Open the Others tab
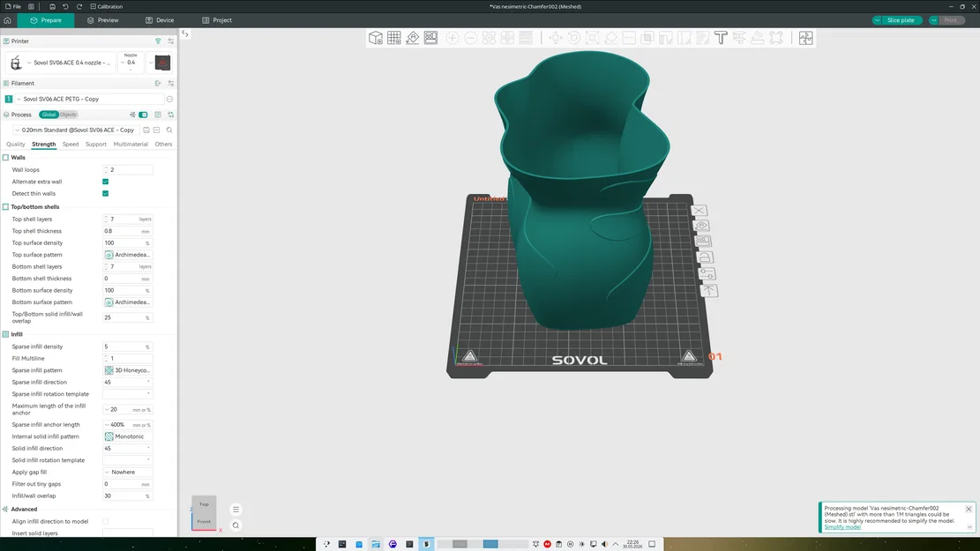The height and width of the screenshot is (551, 980). pyautogui.click(x=164, y=145)
